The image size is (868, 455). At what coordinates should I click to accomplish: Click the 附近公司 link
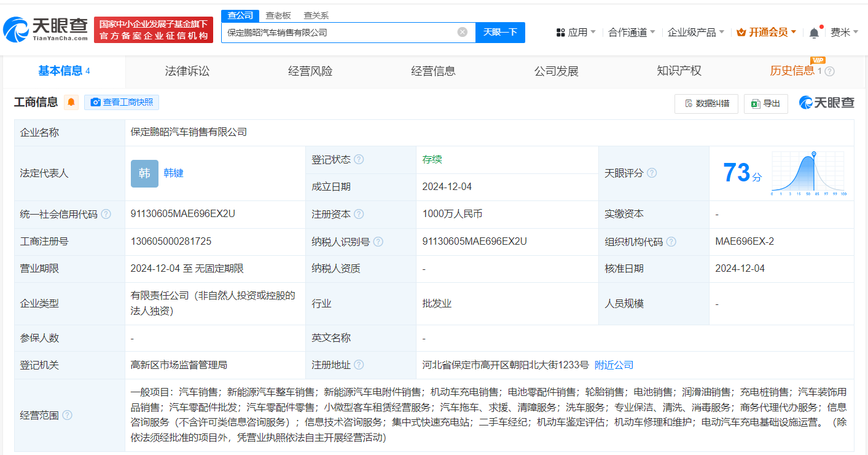click(x=614, y=365)
